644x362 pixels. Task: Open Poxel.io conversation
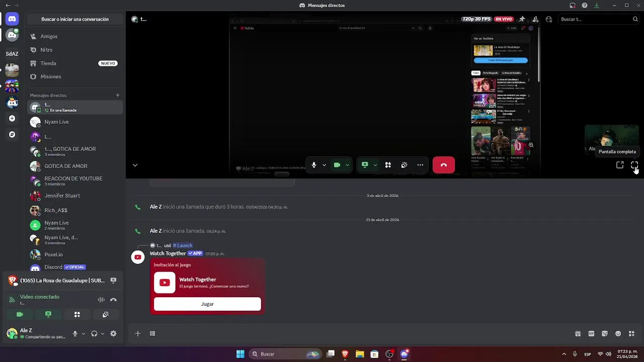(75, 254)
